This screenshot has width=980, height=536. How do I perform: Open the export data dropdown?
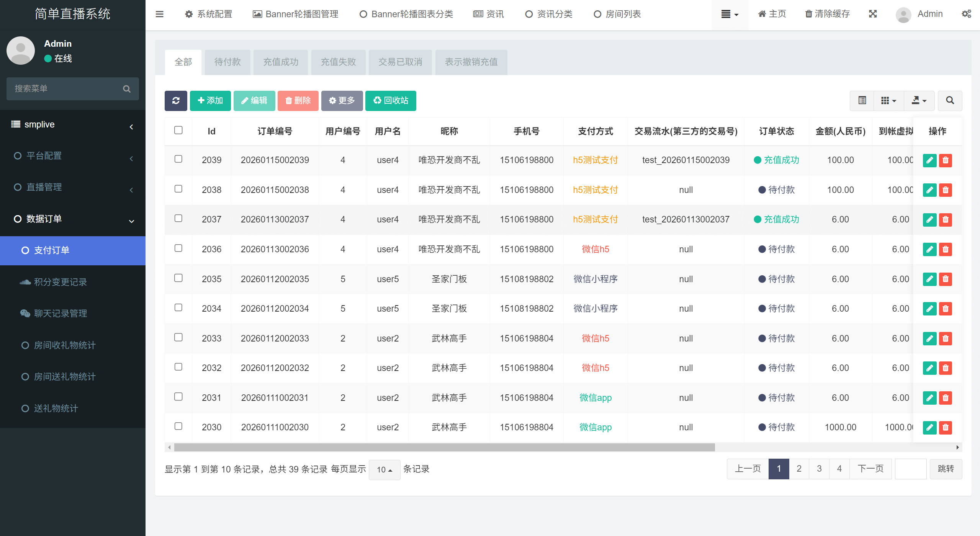[919, 101]
